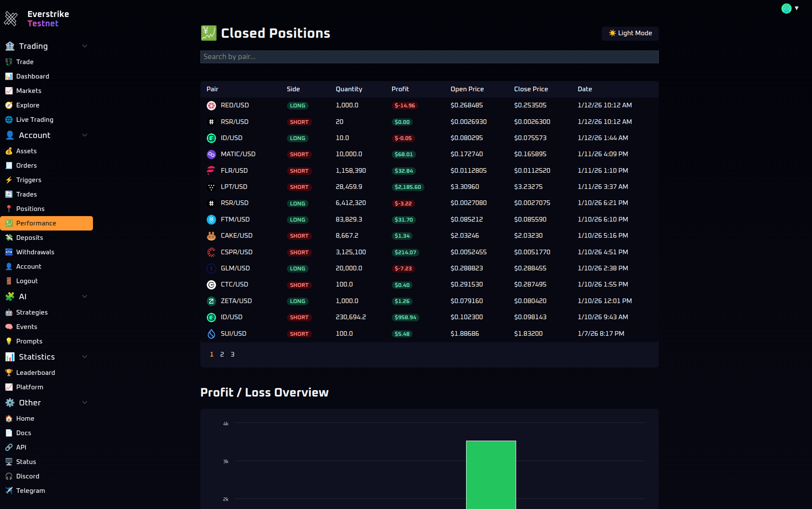This screenshot has height=509, width=812.
Task: Click the MATIC/USD coin icon
Action: pos(211,154)
